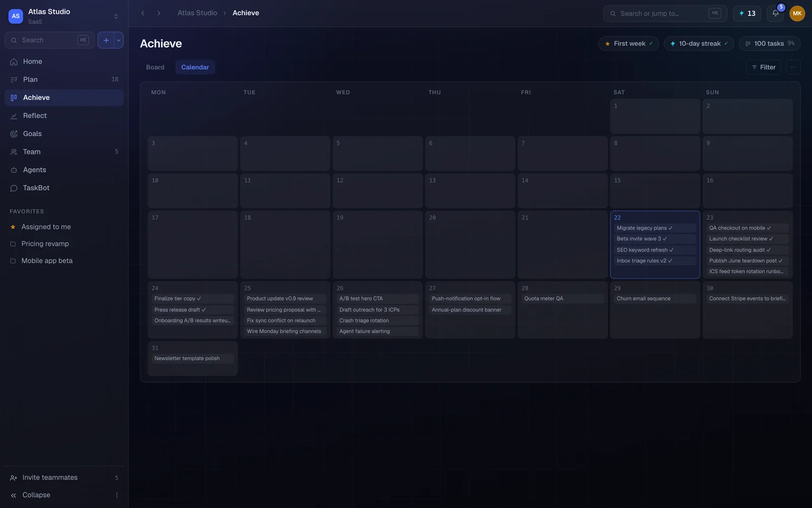Open Reflect in the sidebar
The image size is (812, 508).
pos(64,116)
